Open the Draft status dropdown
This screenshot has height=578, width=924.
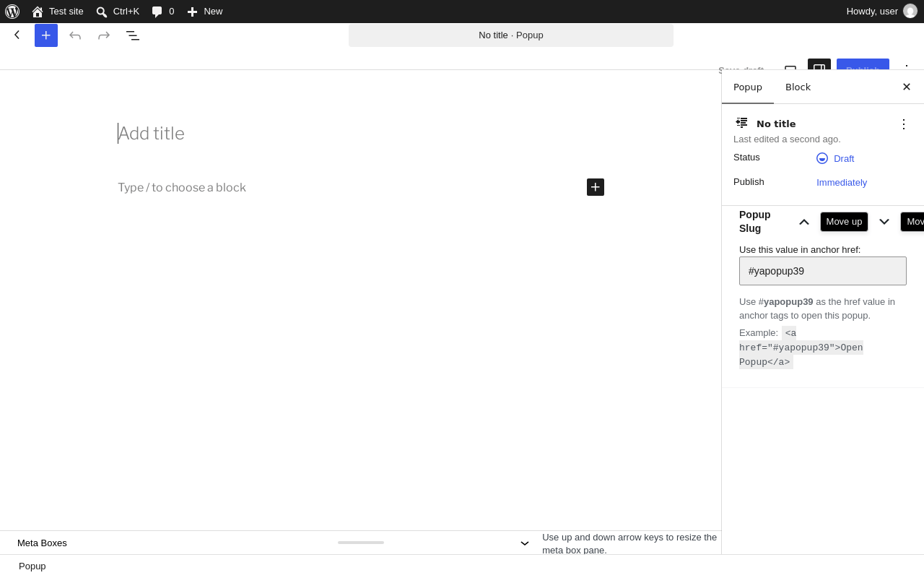click(835, 158)
